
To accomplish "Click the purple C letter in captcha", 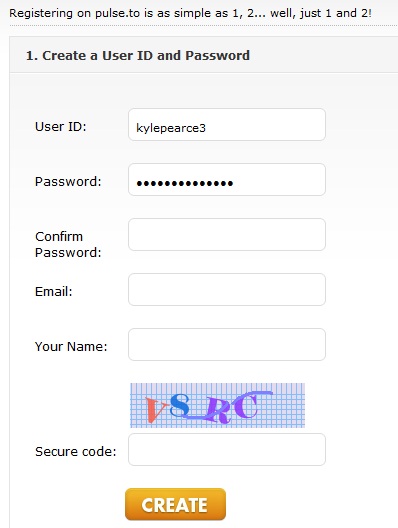I will pyautogui.click(x=249, y=405).
